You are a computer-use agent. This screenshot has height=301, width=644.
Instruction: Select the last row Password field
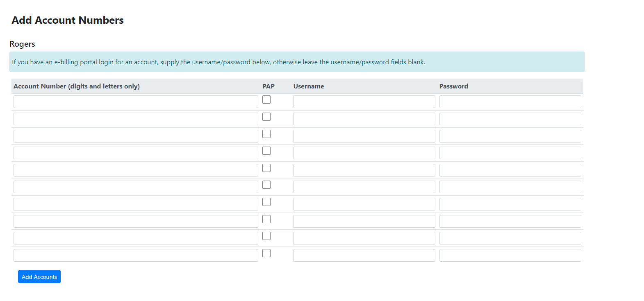point(510,256)
